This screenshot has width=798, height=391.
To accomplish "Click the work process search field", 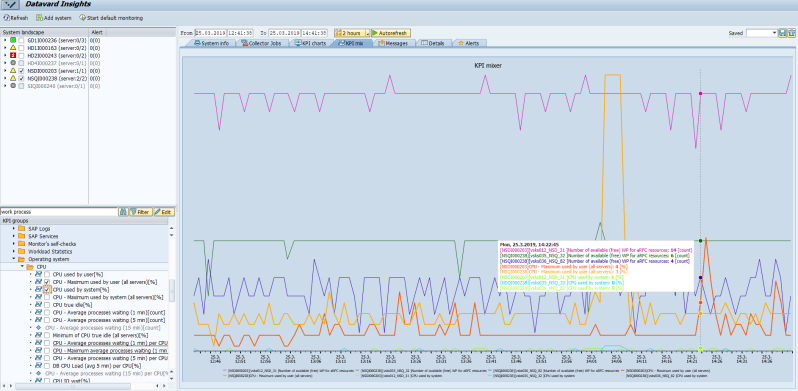I will coord(59,211).
